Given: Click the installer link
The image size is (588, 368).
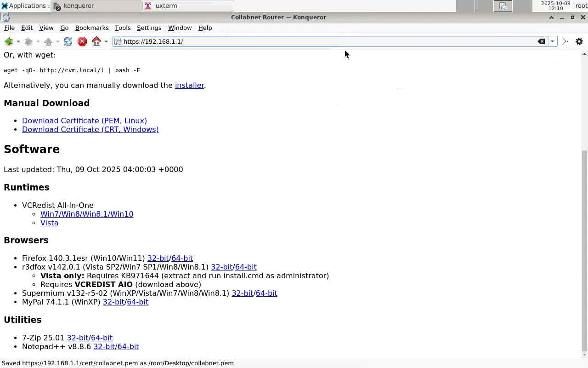Looking at the screenshot, I should (189, 85).
